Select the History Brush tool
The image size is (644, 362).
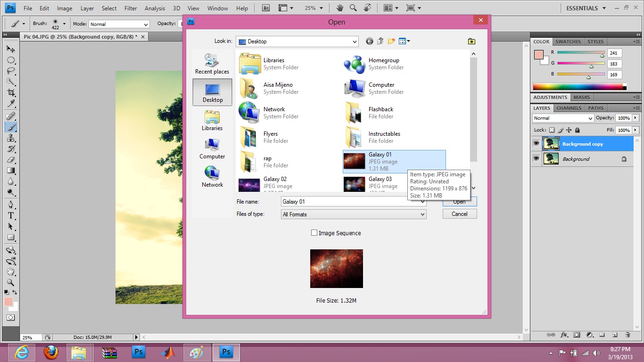11,149
